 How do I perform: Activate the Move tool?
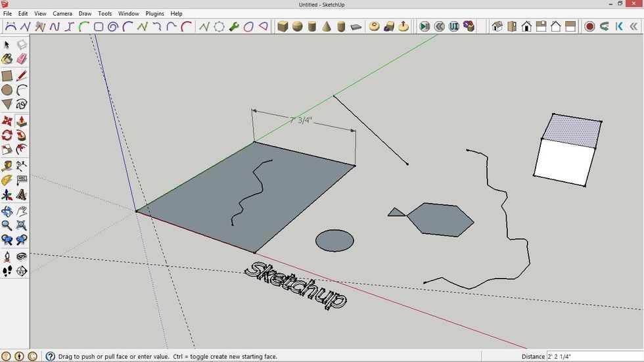pyautogui.click(x=7, y=121)
